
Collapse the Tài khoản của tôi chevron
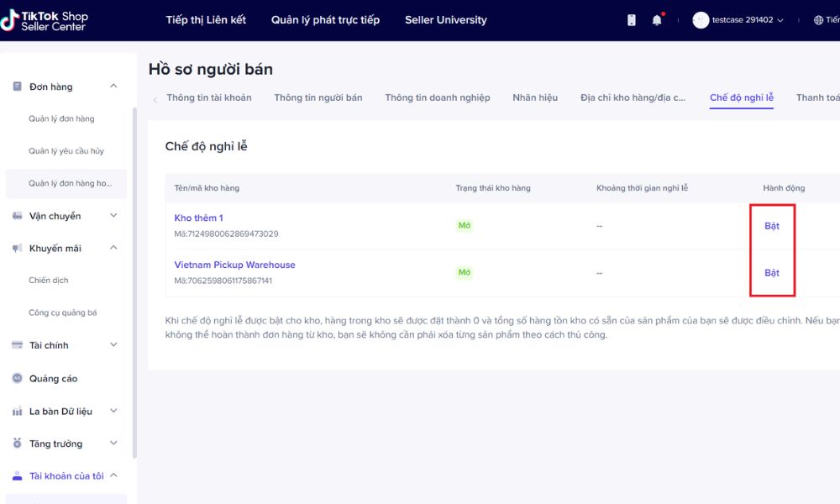click(x=113, y=475)
